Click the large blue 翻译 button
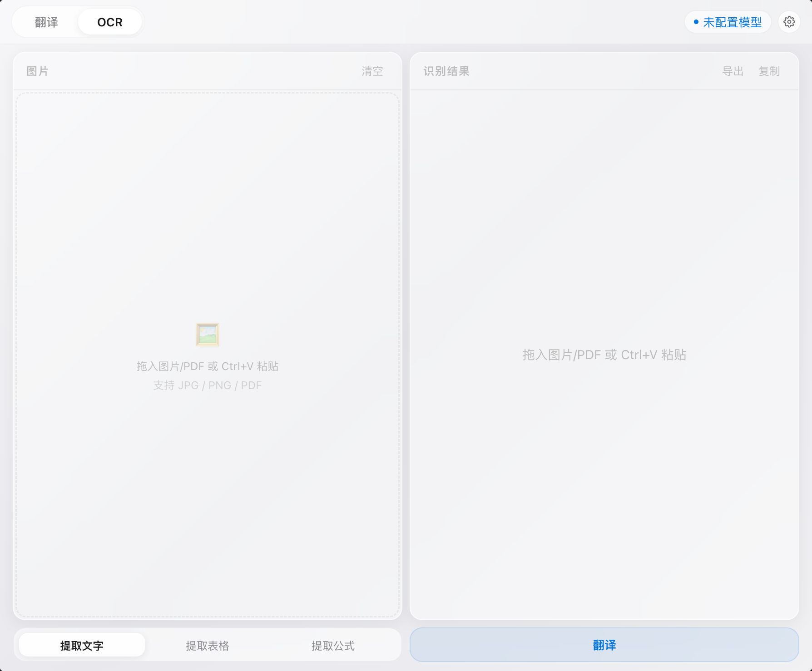Viewport: 812px width, 671px height. [604, 645]
